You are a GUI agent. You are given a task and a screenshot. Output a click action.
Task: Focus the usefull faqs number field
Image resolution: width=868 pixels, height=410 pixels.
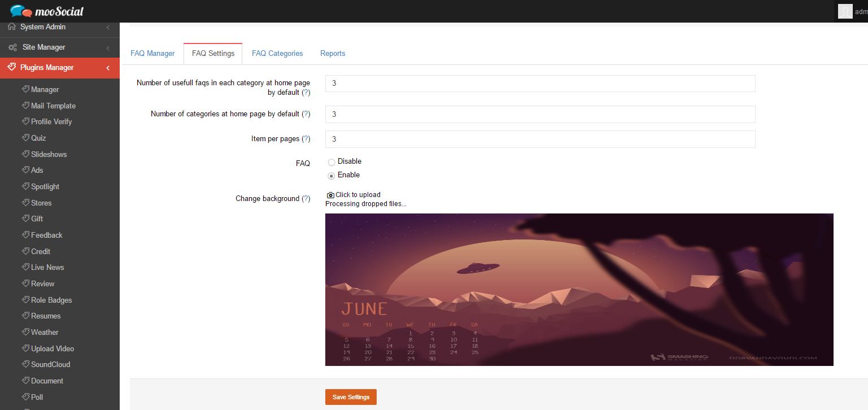click(x=540, y=83)
